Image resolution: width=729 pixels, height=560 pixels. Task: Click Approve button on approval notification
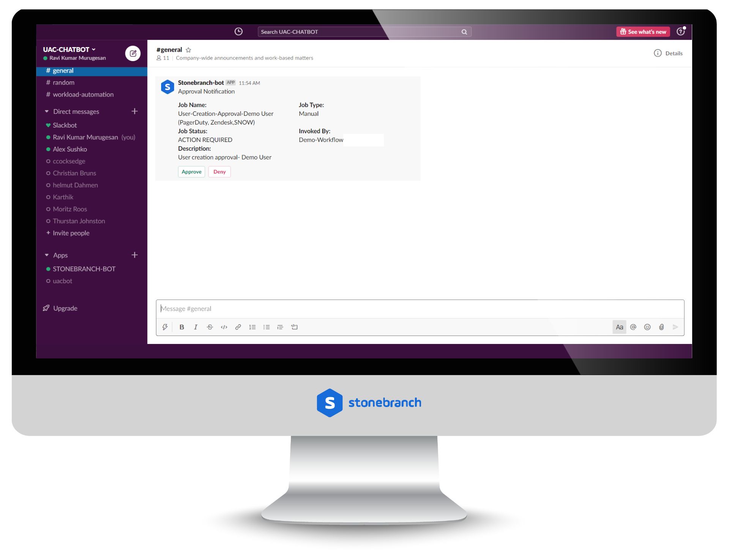pos(191,171)
